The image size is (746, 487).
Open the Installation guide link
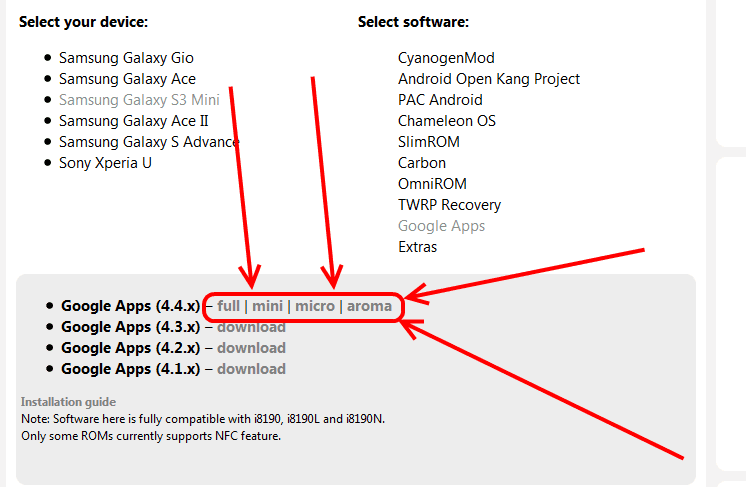[69, 402]
